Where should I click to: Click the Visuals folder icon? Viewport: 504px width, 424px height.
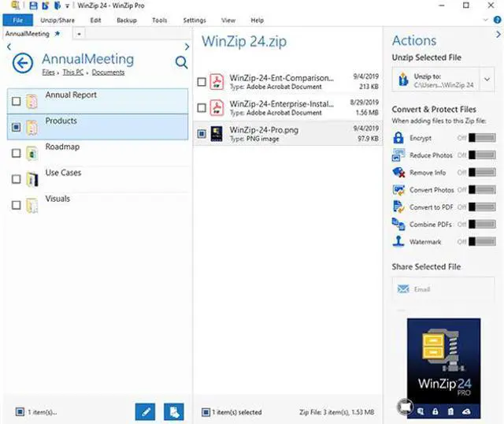(31, 206)
